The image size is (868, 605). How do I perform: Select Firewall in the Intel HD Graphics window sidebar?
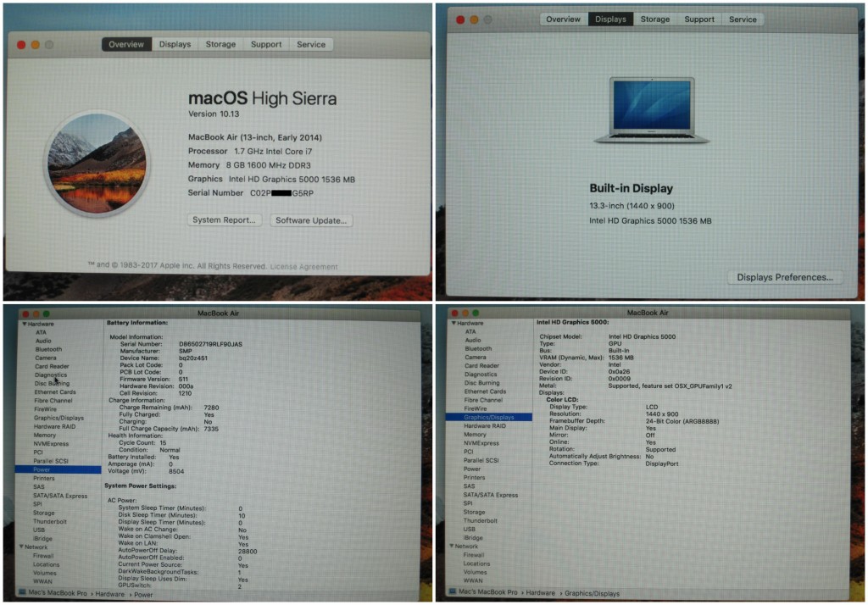[x=474, y=555]
